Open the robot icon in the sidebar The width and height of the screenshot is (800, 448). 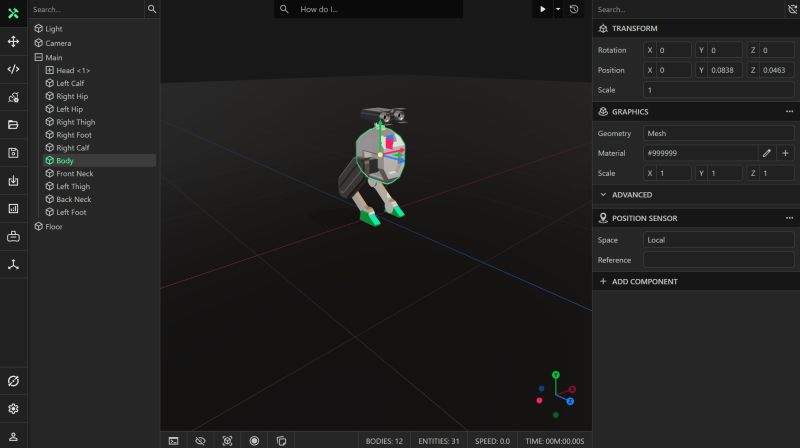(13, 236)
